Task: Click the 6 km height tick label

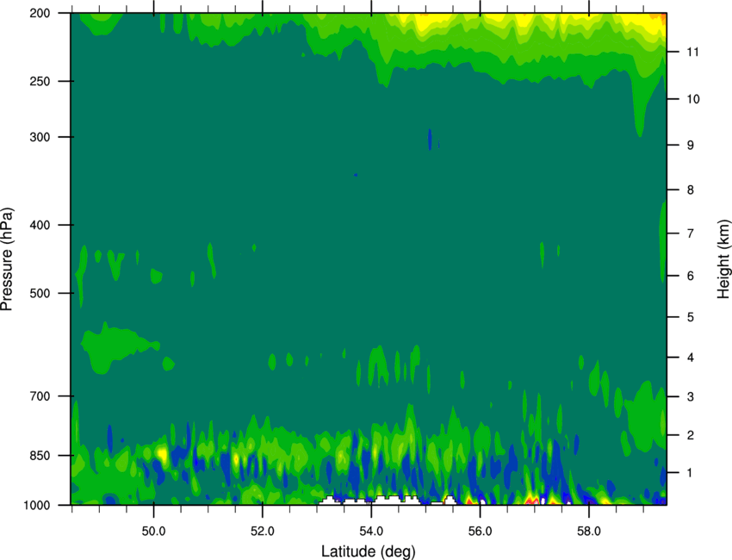Action: coord(691,276)
